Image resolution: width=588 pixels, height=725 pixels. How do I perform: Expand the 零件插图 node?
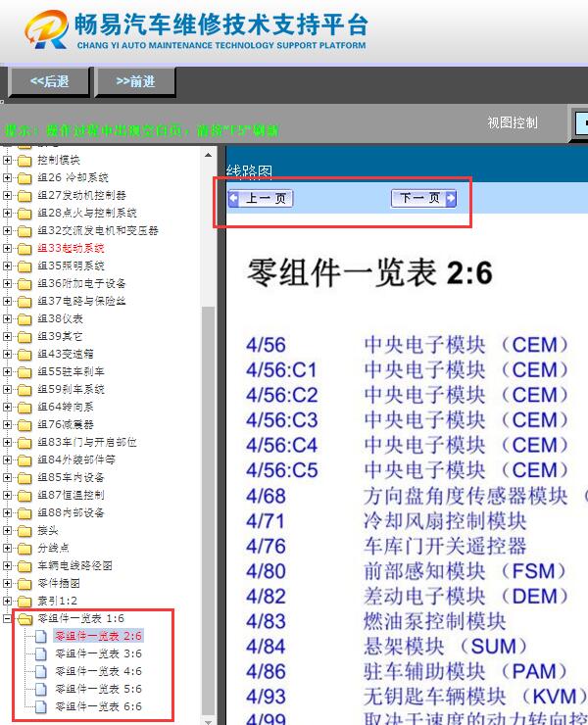coord(7,584)
